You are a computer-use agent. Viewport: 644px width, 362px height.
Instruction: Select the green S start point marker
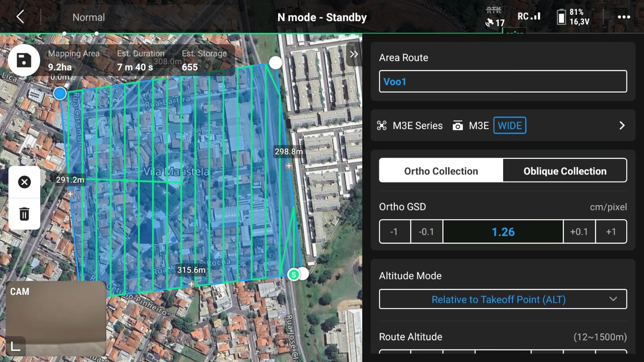[294, 275]
